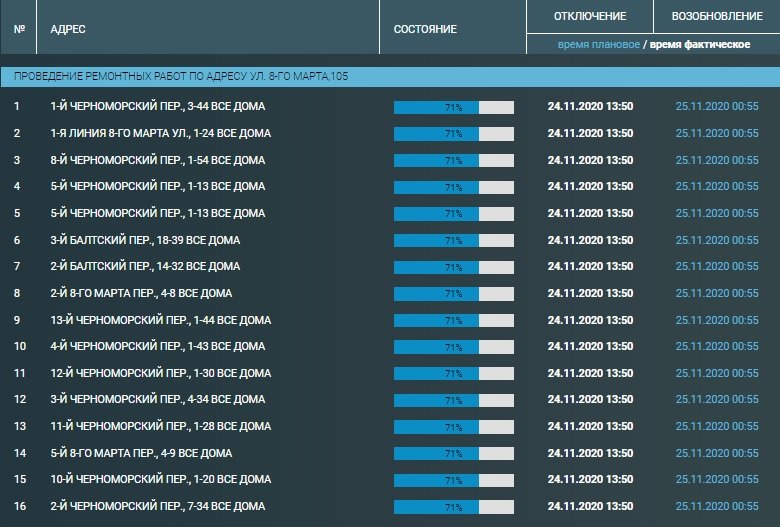Select address 2-Й ЧЕРНОМОРСКИЙ ПЕР., 7-34
The width and height of the screenshot is (780, 527).
click(x=158, y=506)
